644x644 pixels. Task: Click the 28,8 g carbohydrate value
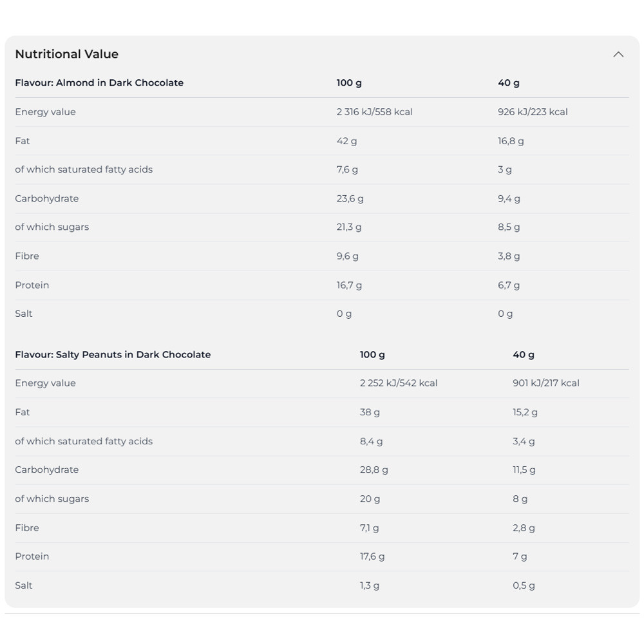374,469
